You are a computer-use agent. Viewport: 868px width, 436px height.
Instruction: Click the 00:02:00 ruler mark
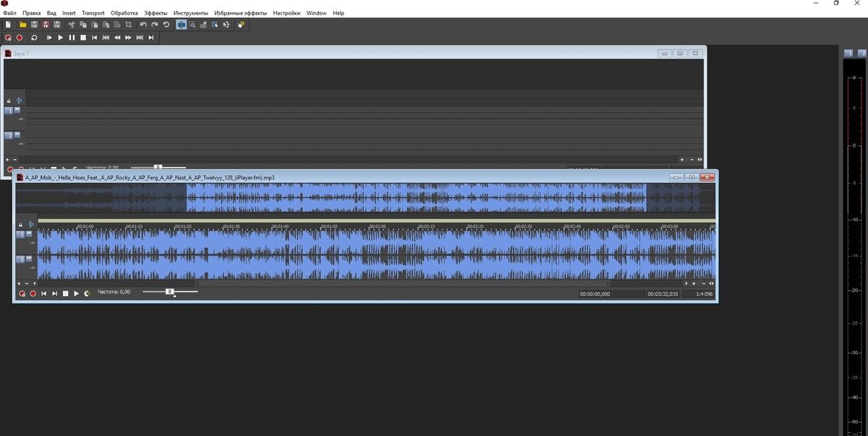[378, 226]
